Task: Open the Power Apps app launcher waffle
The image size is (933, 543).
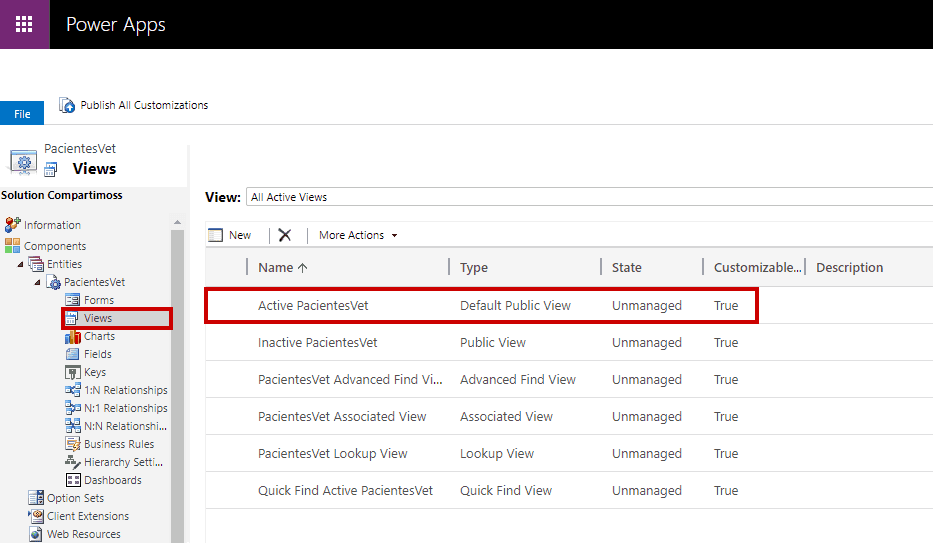Action: click(24, 24)
